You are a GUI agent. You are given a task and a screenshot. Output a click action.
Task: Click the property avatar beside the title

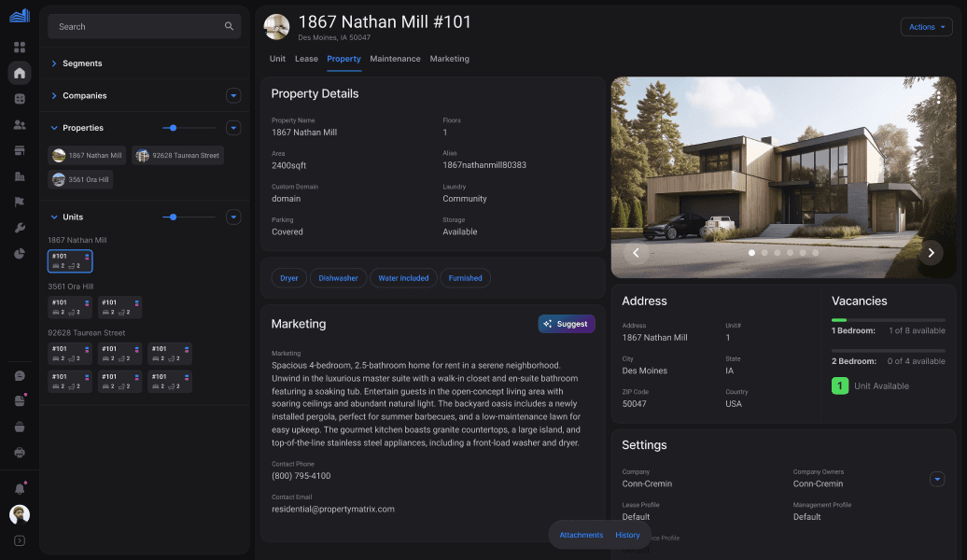276,27
